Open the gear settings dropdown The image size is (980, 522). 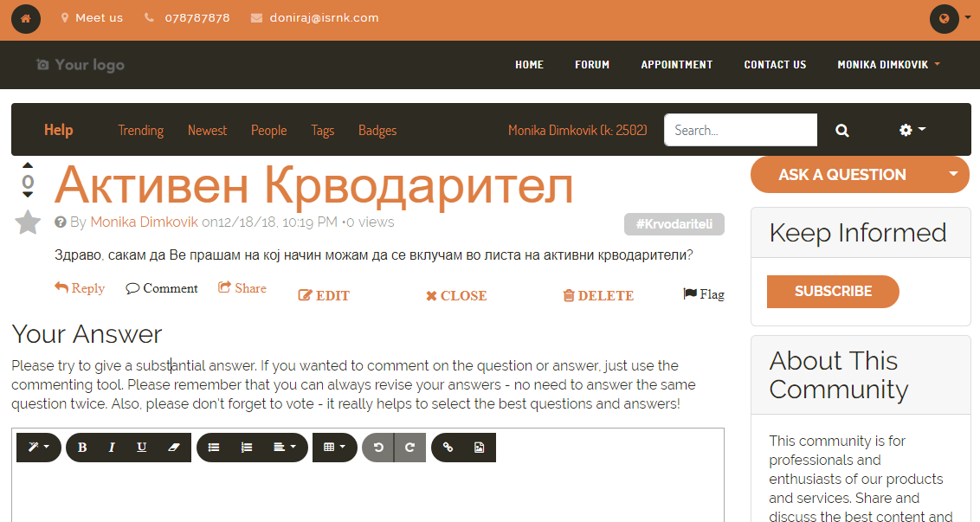[x=912, y=130]
